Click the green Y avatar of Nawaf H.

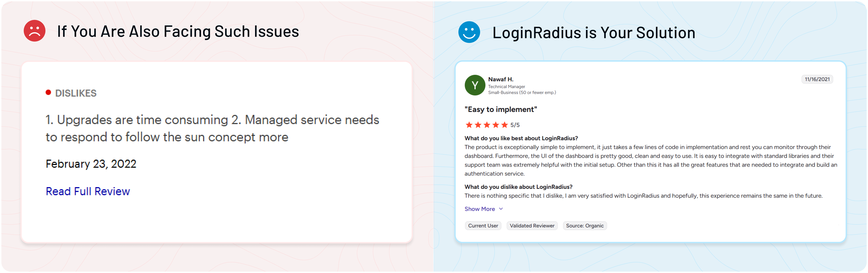pyautogui.click(x=475, y=85)
